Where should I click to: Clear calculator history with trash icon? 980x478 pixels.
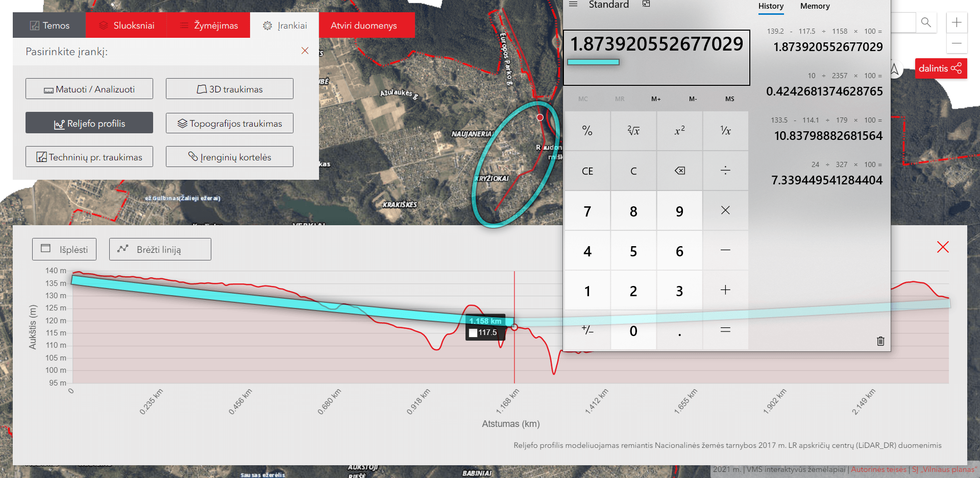pyautogui.click(x=880, y=341)
